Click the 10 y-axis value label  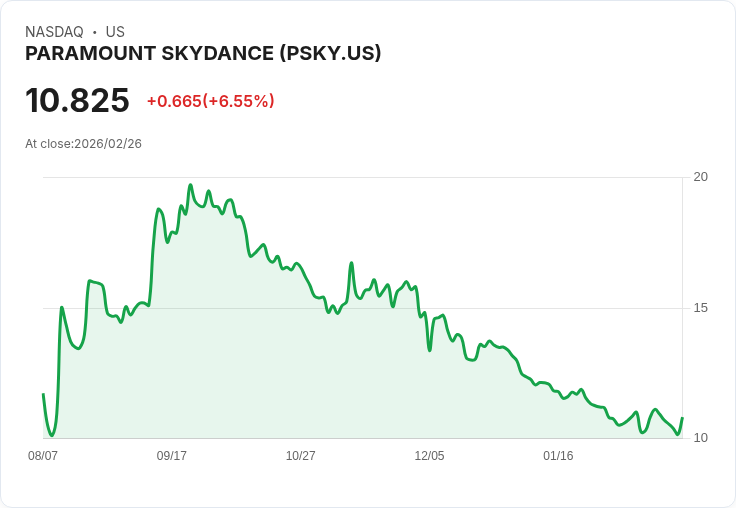point(700,438)
